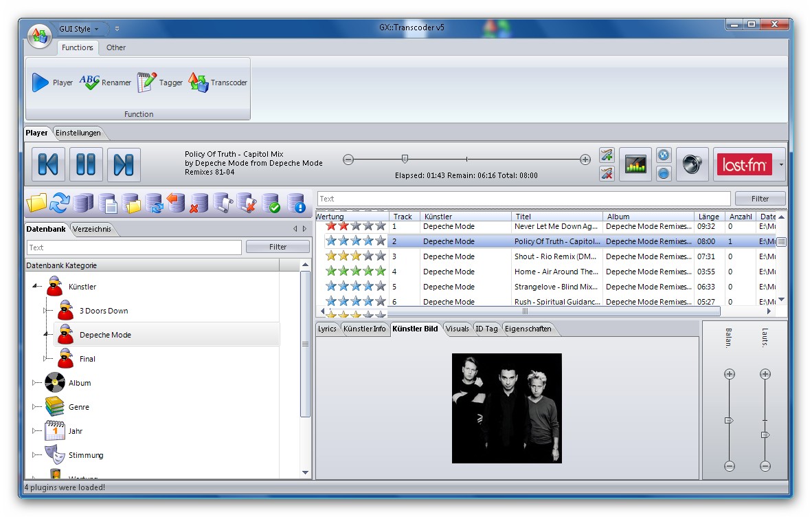The image size is (812, 517).
Task: Collapse the Depeche Mode tree node
Action: 45,334
